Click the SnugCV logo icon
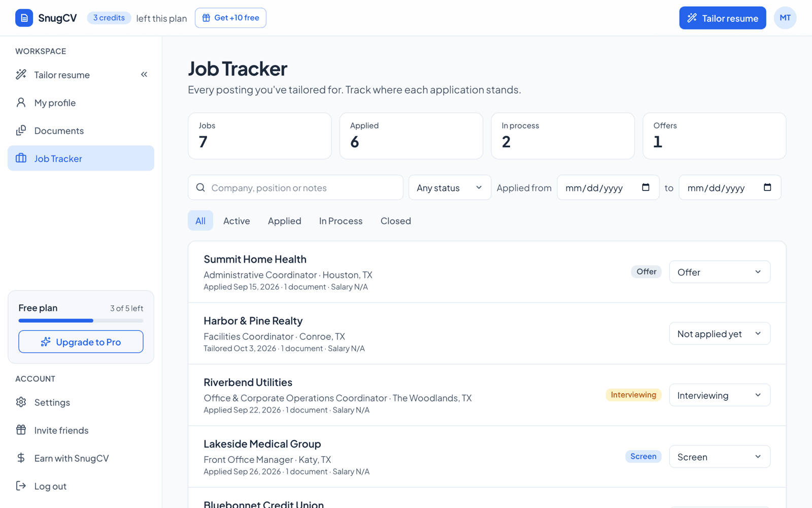812x508 pixels. click(x=24, y=18)
